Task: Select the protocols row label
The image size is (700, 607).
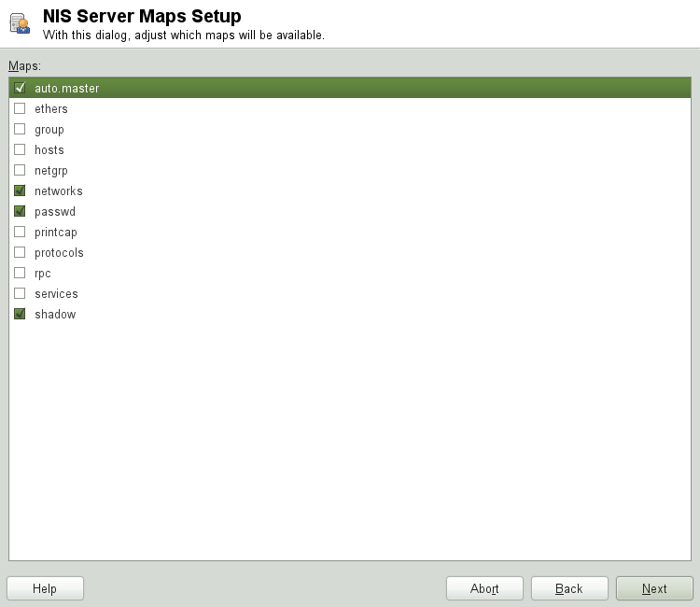Action: pyautogui.click(x=59, y=253)
